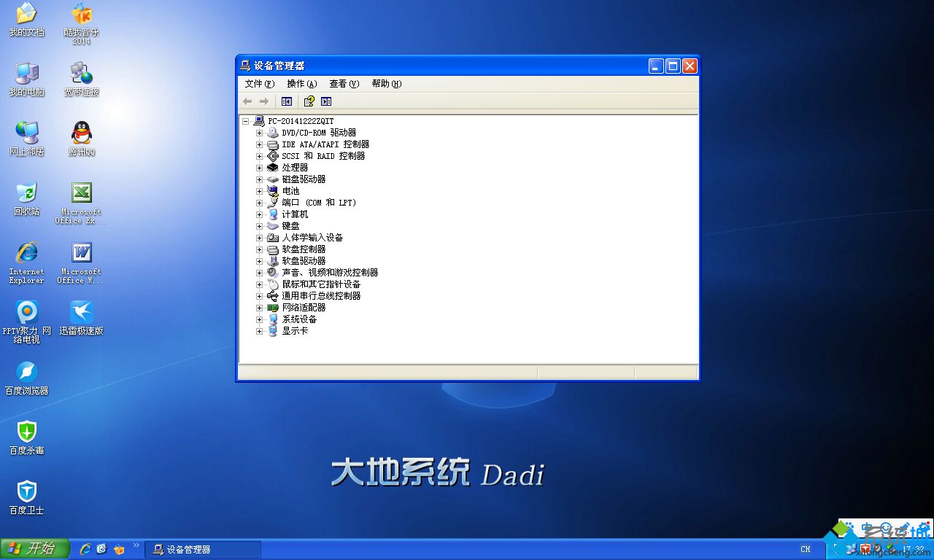This screenshot has width=934, height=560.
Task: Expand the 键盘 node
Action: point(259,226)
